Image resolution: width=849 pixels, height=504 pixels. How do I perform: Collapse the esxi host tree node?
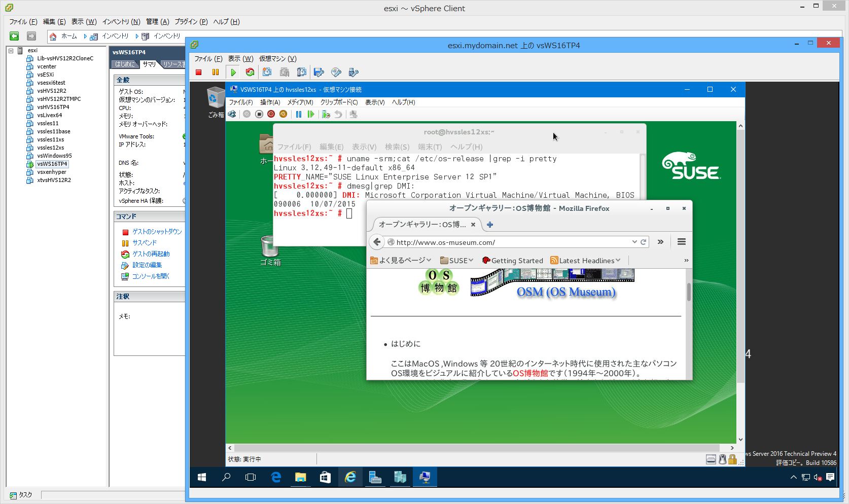click(x=11, y=50)
